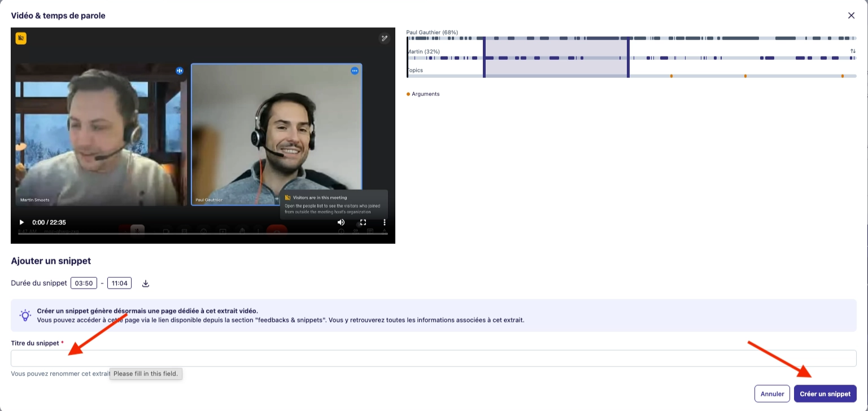This screenshot has height=411, width=868.
Task: Edit the snippet start time 03:50
Action: [x=84, y=283]
